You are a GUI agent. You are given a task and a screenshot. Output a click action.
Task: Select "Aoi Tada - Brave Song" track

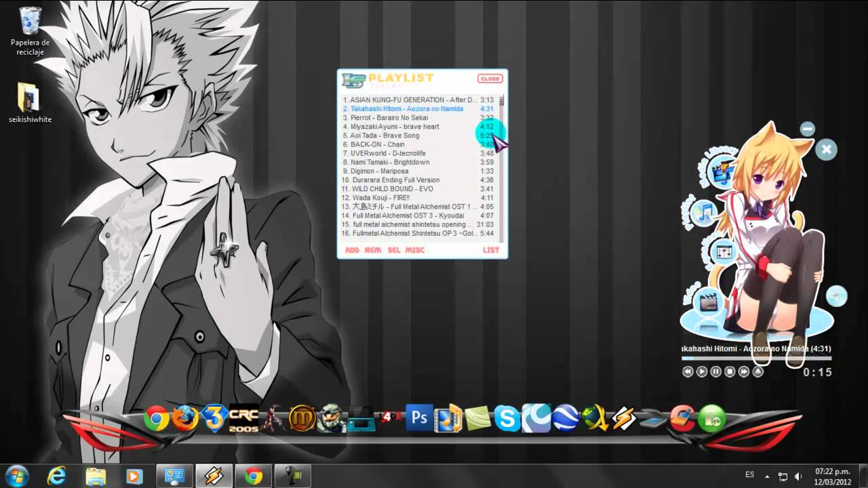click(418, 136)
